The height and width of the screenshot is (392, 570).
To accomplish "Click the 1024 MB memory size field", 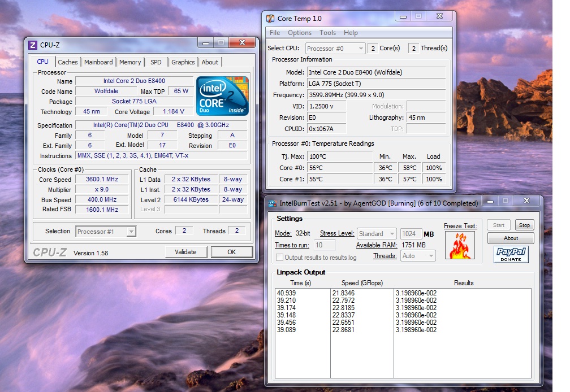I will click(411, 233).
